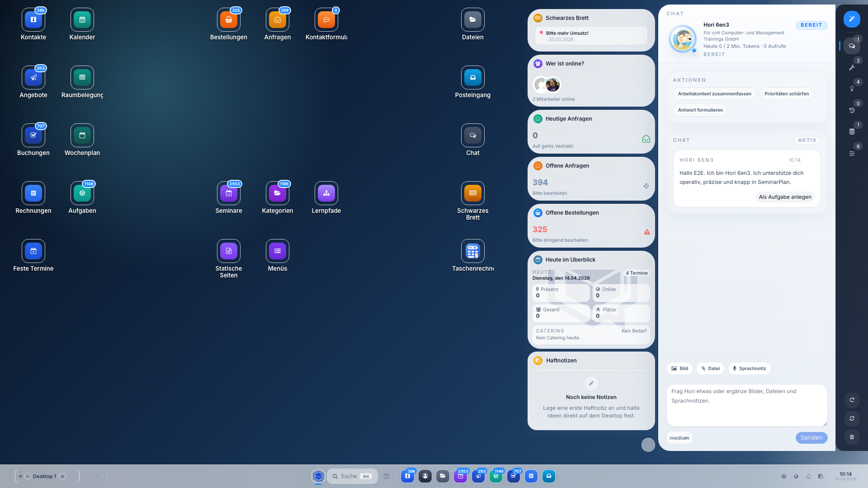
Task: Toggle the grid view icon beside the search bar
Action: 386,476
